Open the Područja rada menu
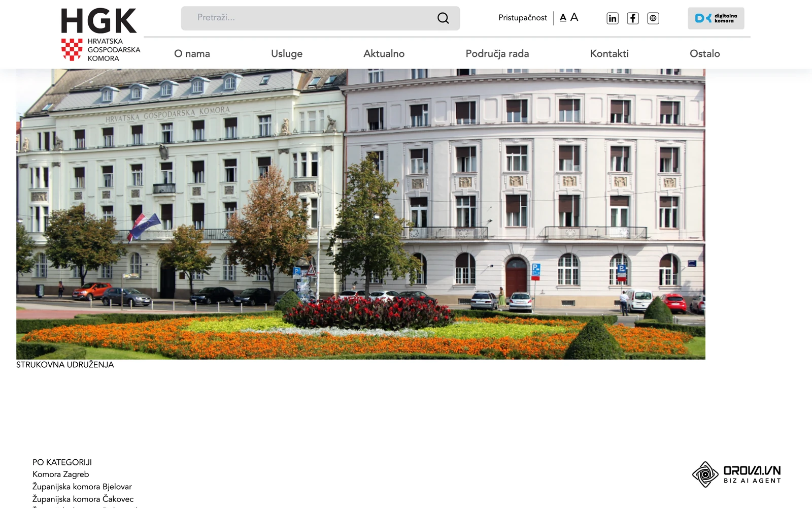Viewport: 812px width, 508px height. pos(497,53)
